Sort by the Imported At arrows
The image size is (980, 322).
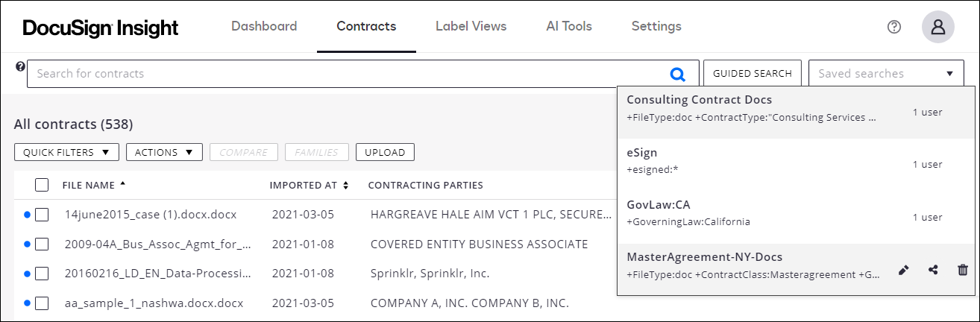point(346,186)
